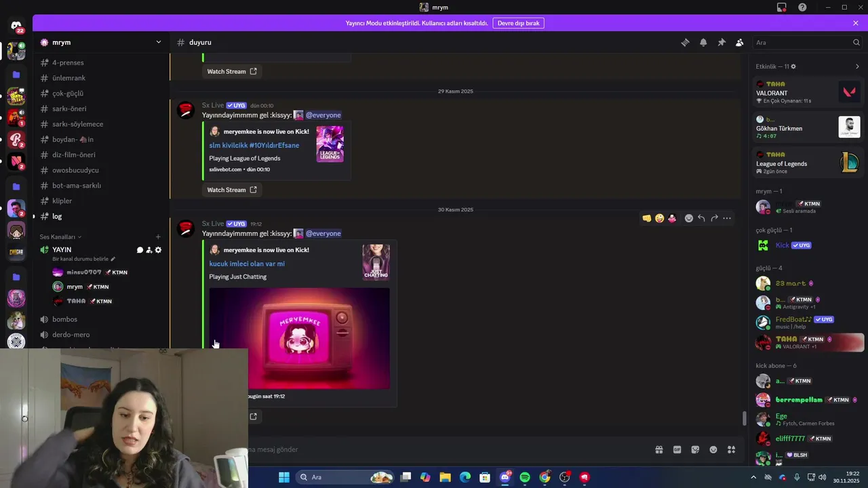Open the sticker picker
This screenshot has height=488, width=868.
point(695,449)
